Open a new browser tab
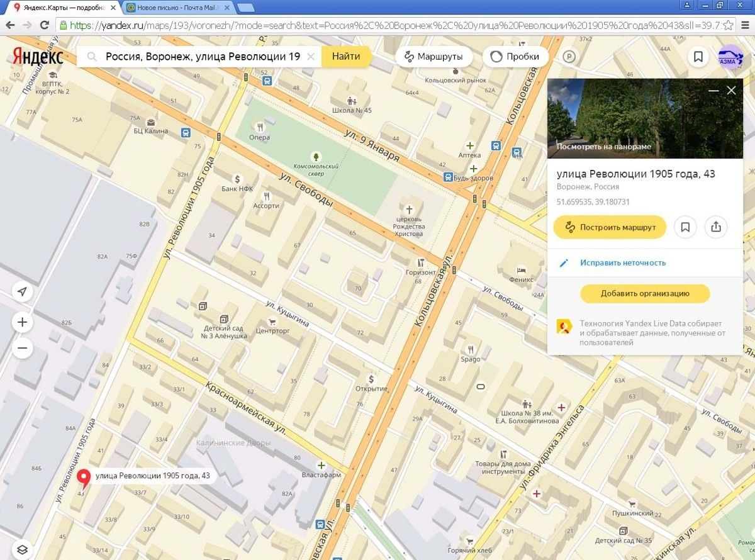Image resolution: width=755 pixels, height=560 pixels. pos(246,8)
